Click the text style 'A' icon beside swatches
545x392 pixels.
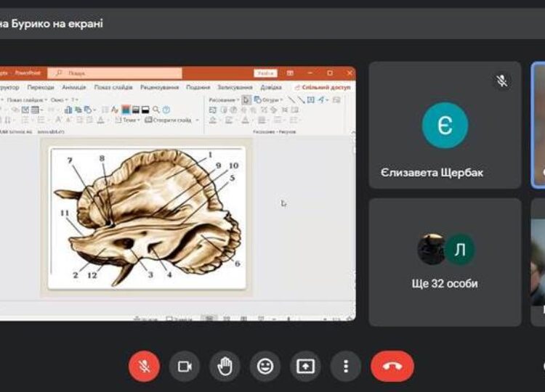click(115, 110)
